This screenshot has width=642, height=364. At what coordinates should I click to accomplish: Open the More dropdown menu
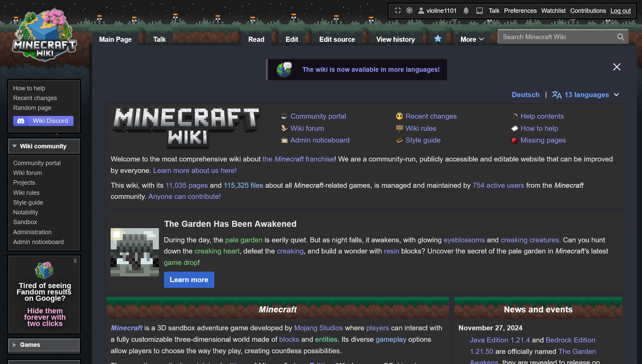(472, 39)
